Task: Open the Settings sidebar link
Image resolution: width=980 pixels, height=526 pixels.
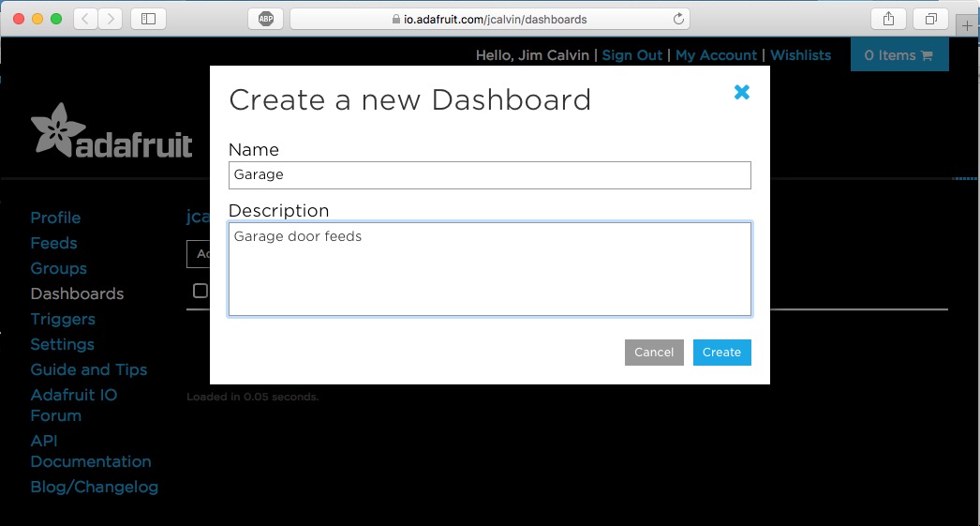Action: pos(63,344)
